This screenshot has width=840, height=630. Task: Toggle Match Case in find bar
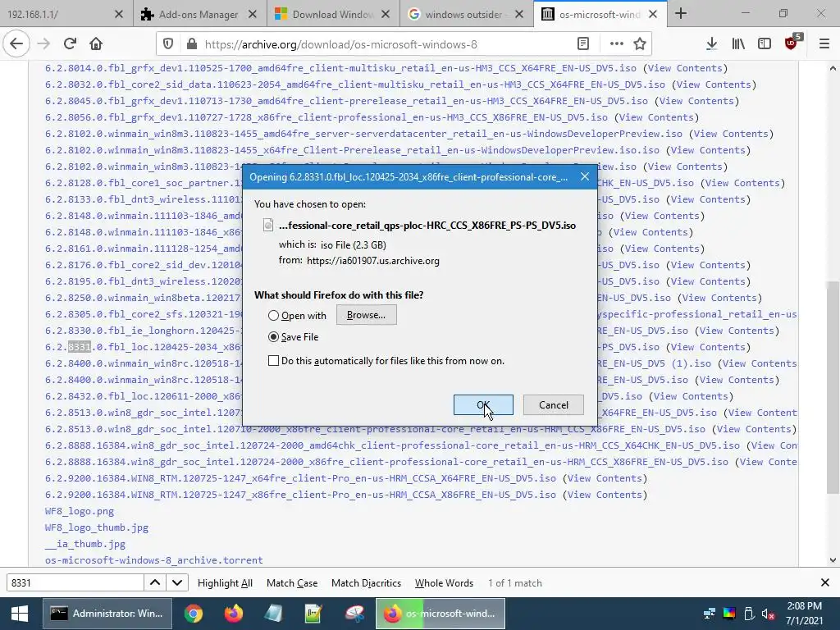pyautogui.click(x=292, y=583)
